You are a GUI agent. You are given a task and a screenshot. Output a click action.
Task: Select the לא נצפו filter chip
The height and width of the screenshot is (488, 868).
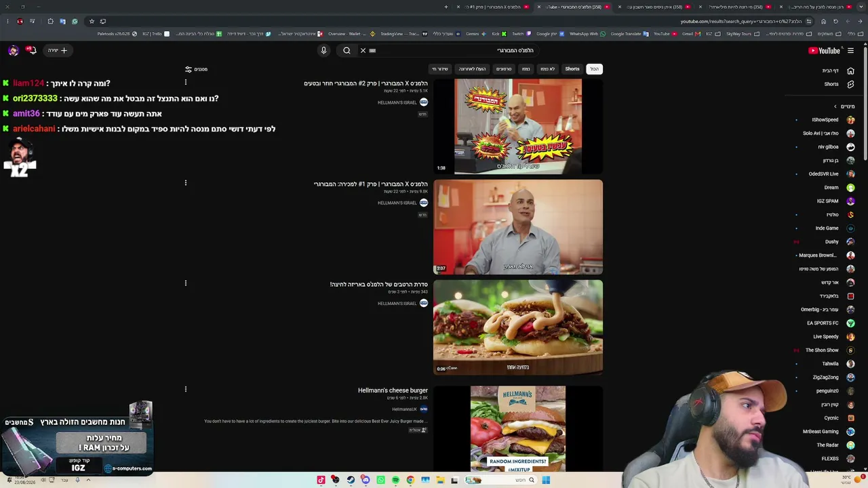547,69
